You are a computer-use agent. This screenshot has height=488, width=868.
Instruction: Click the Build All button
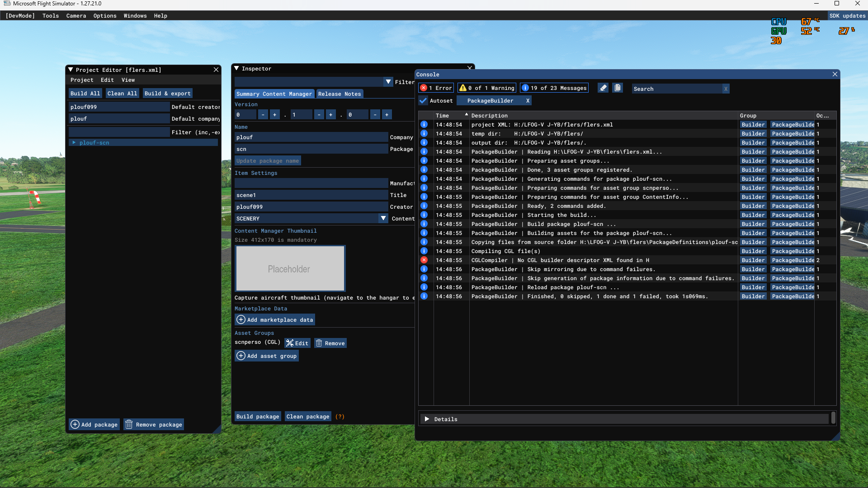(x=85, y=94)
